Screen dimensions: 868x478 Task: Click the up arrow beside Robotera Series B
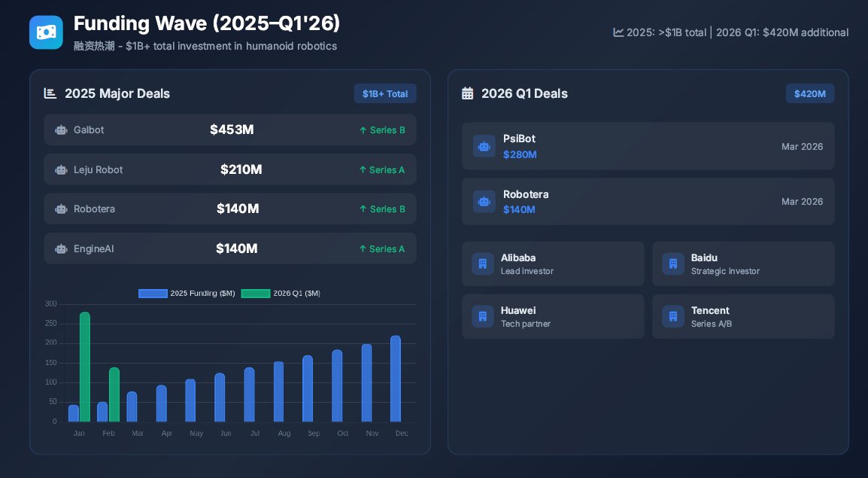click(x=363, y=209)
